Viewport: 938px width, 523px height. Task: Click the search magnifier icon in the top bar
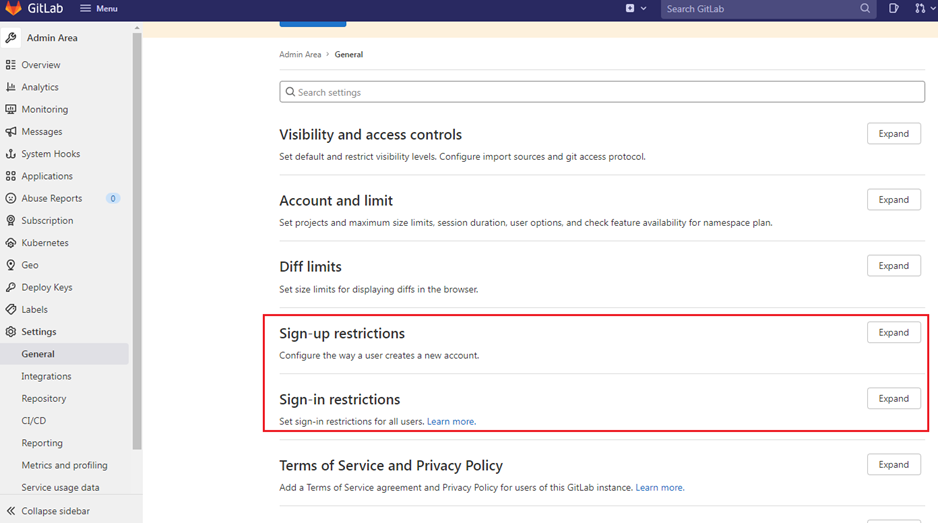click(865, 8)
